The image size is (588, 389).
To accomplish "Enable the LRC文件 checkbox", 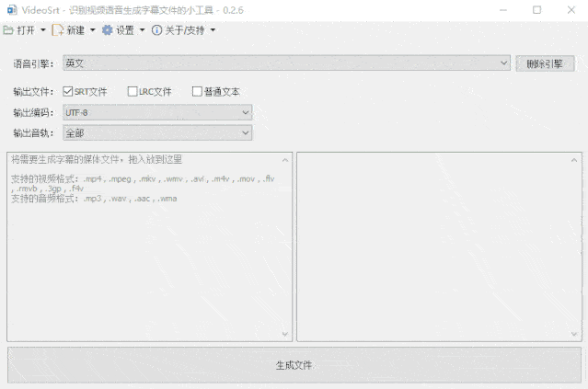I will pos(133,91).
